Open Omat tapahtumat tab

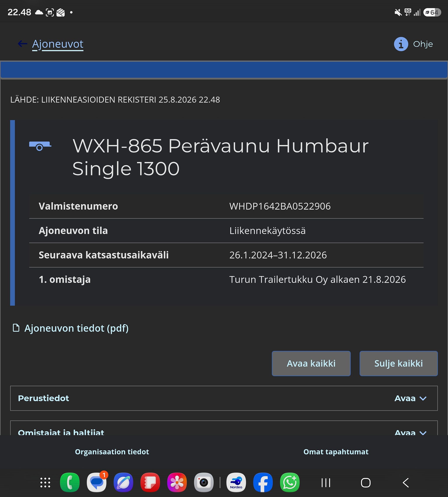point(336,452)
